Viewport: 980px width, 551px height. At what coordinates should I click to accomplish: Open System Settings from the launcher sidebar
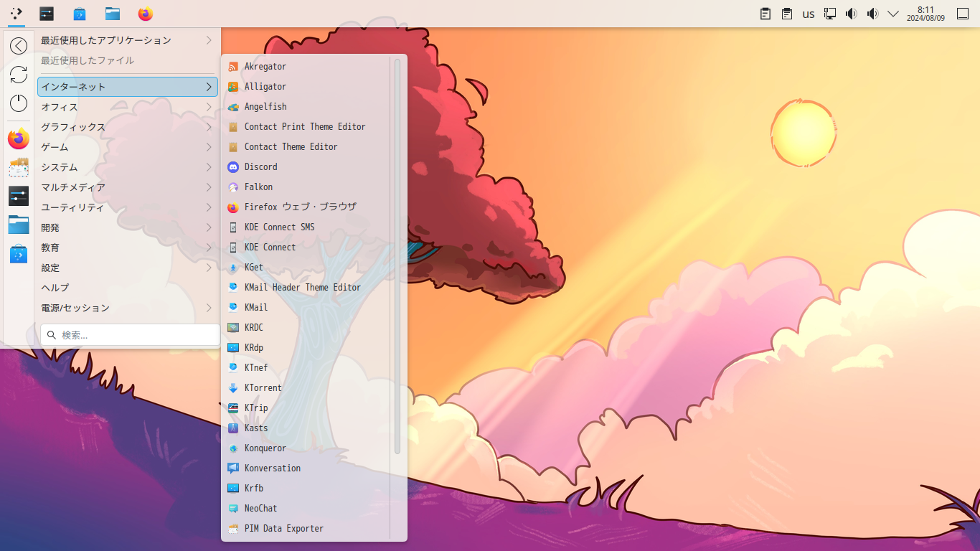click(19, 196)
